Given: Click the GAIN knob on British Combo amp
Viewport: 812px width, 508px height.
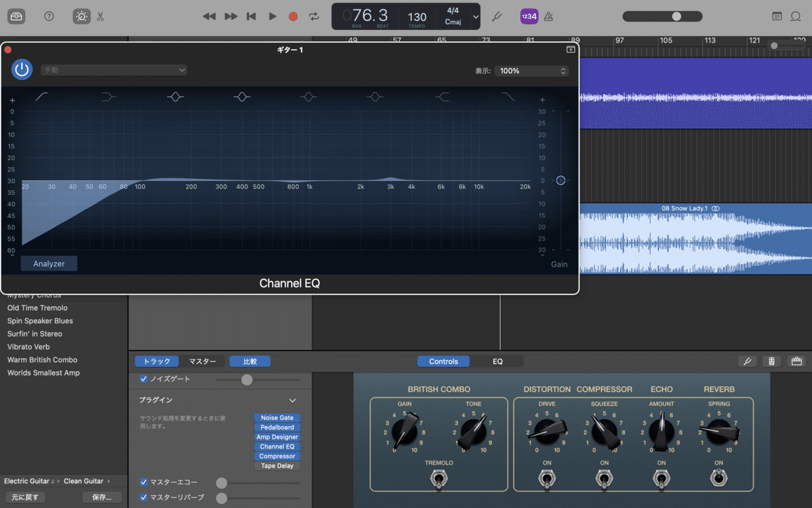Looking at the screenshot, I should point(405,431).
